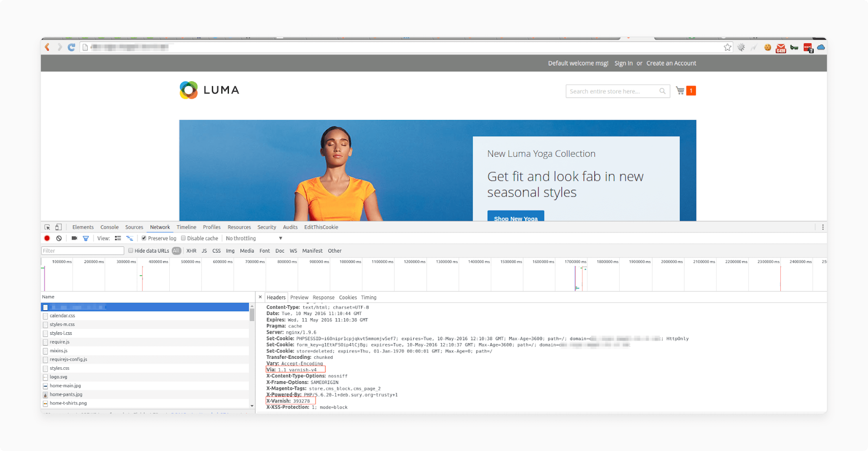Screen dimensions: 868x451
Task: Activate the inspect element picker icon
Action: [47, 227]
